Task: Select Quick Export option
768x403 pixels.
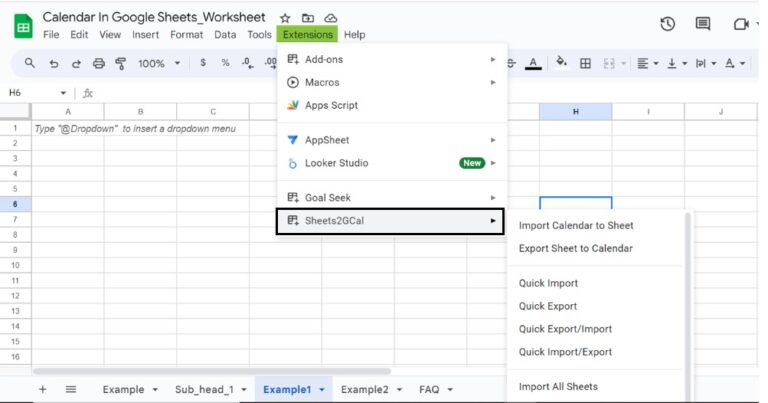Action: coord(548,306)
